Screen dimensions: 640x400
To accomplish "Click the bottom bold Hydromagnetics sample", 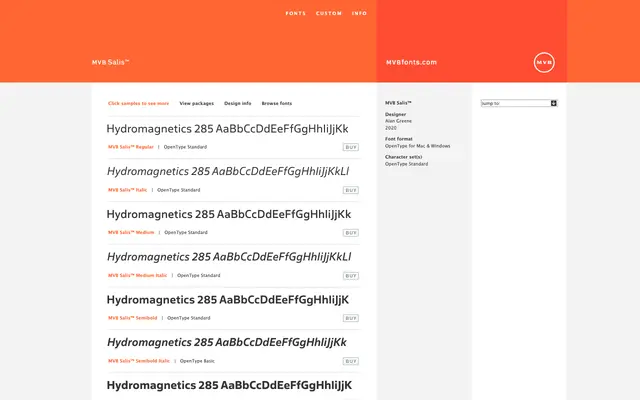I will click(229, 385).
